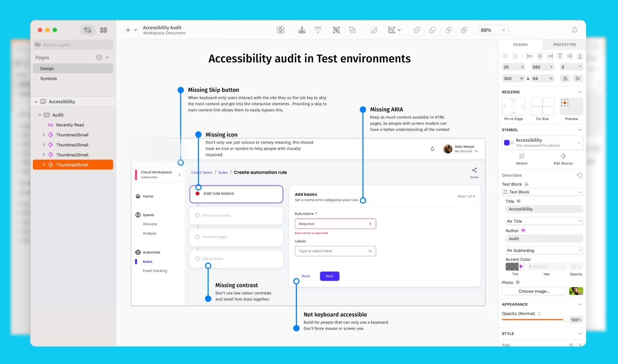
Task: Select the Link cloud account radio step
Action: pos(197,215)
